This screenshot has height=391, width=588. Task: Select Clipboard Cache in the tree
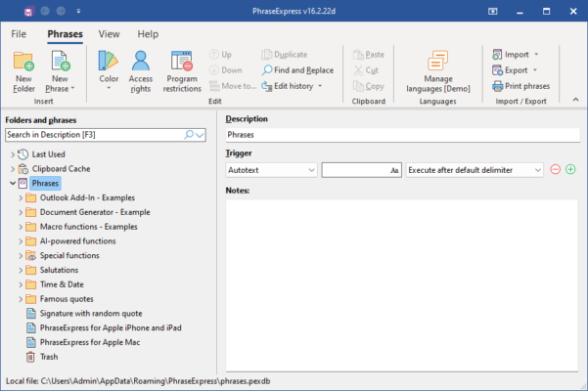click(x=61, y=169)
